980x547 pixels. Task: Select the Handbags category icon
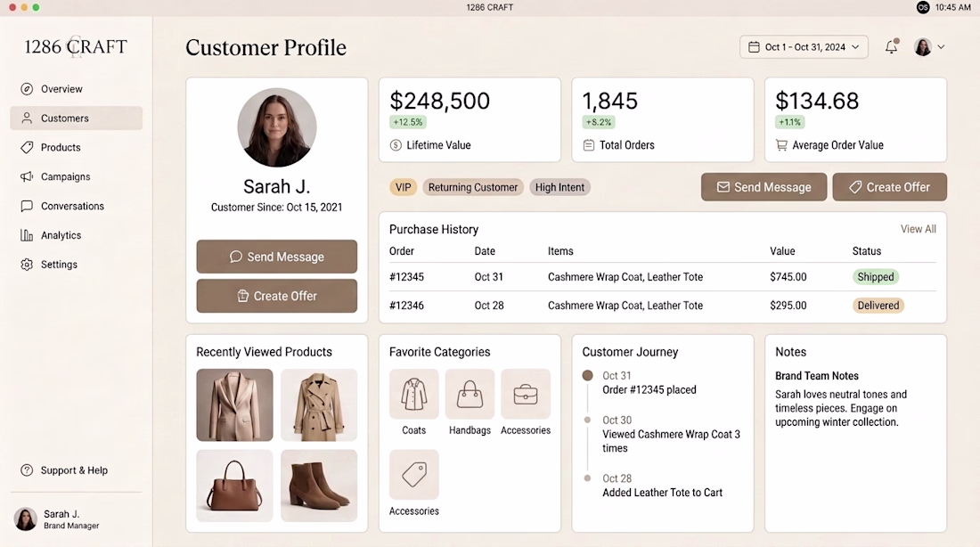470,394
